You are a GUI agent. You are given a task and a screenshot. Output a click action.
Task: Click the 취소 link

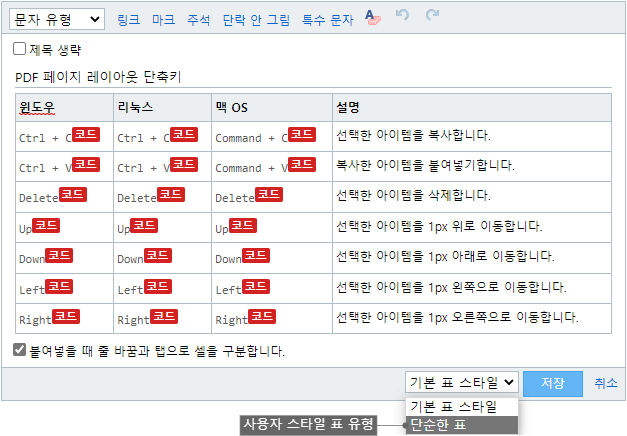point(606,383)
